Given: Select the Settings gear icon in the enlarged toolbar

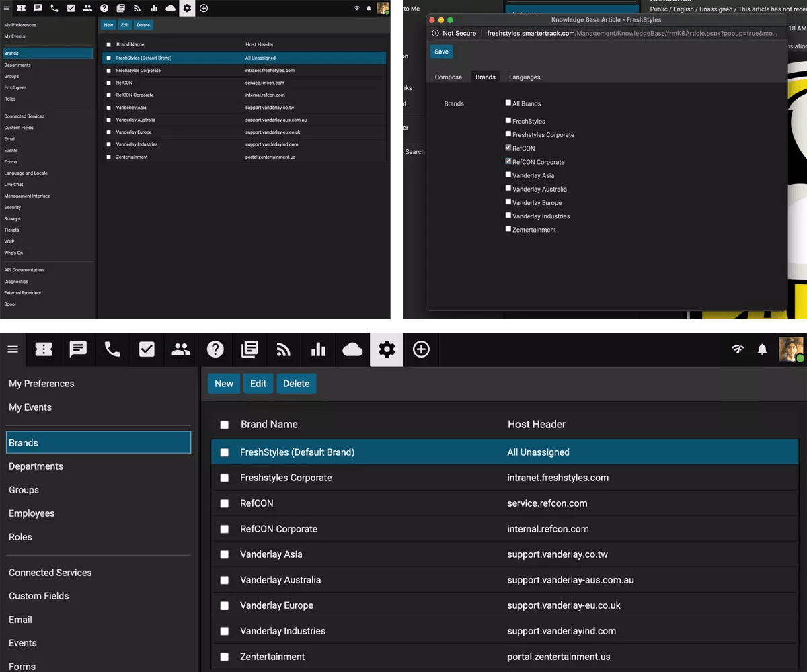Looking at the screenshot, I should coord(387,349).
